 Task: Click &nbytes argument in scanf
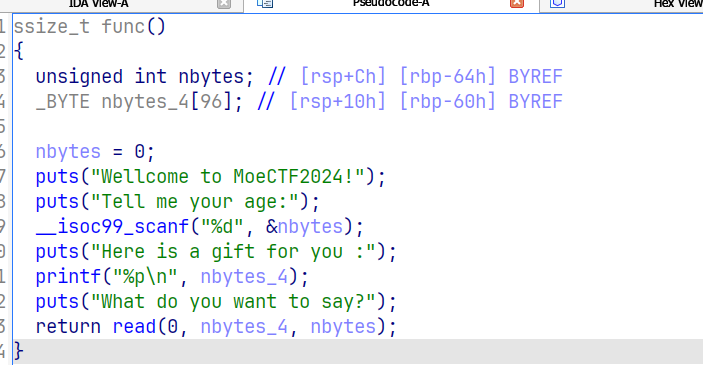(305, 227)
